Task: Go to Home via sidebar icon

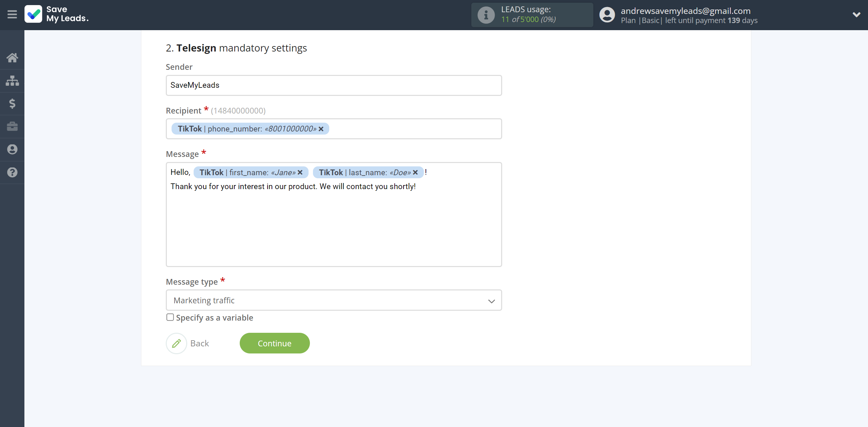Action: click(12, 58)
